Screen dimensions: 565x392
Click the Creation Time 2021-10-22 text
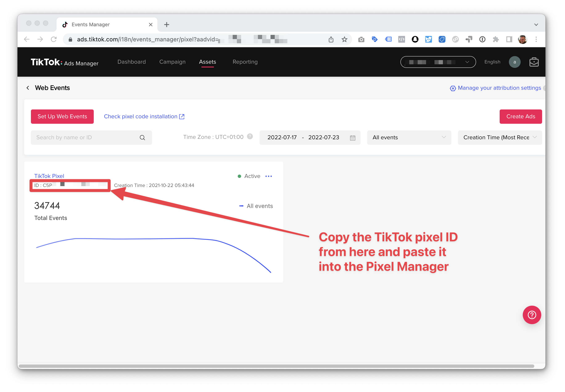154,185
